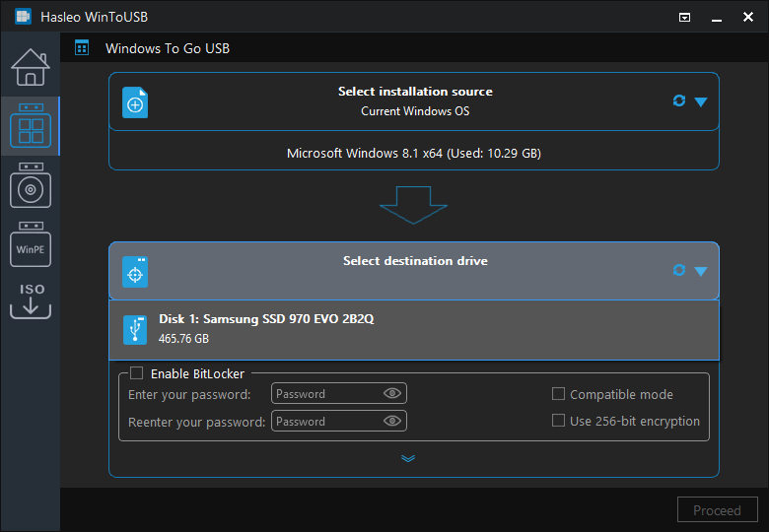The image size is (769, 532).
Task: Collapse the destination drive dropdown arrow
Action: click(x=701, y=271)
